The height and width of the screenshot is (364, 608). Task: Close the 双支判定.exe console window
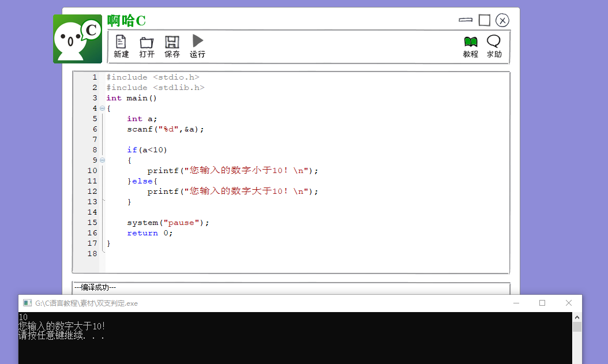568,303
